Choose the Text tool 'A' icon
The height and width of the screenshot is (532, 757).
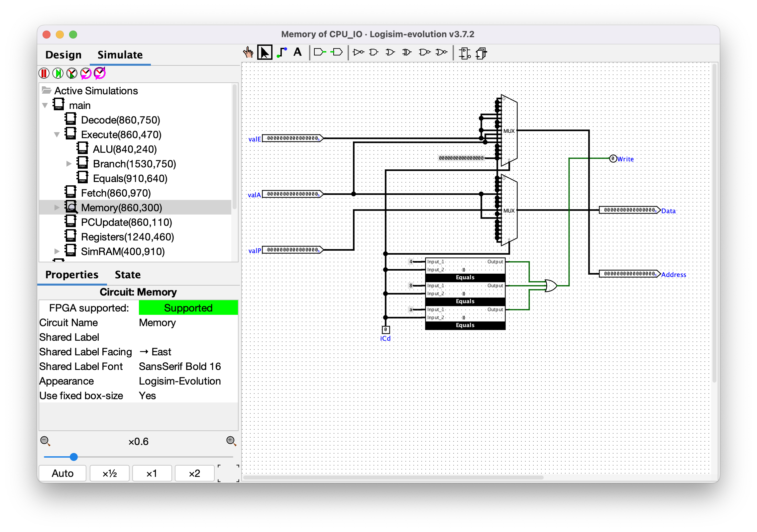click(297, 52)
